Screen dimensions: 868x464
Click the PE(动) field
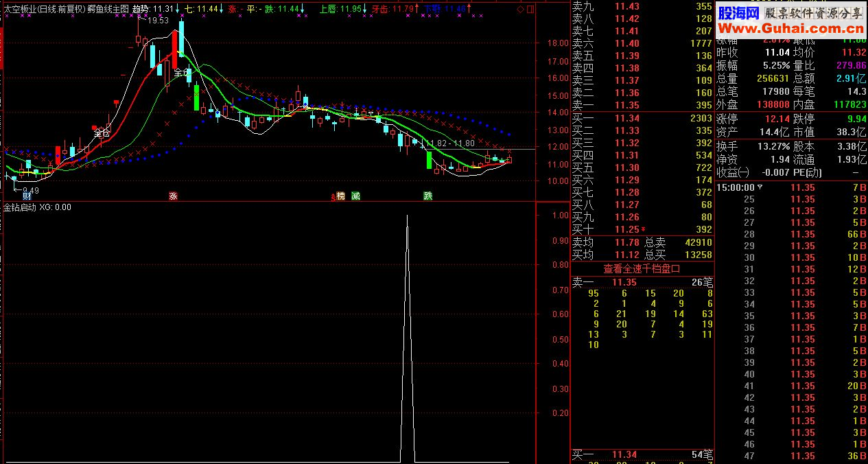pos(830,172)
